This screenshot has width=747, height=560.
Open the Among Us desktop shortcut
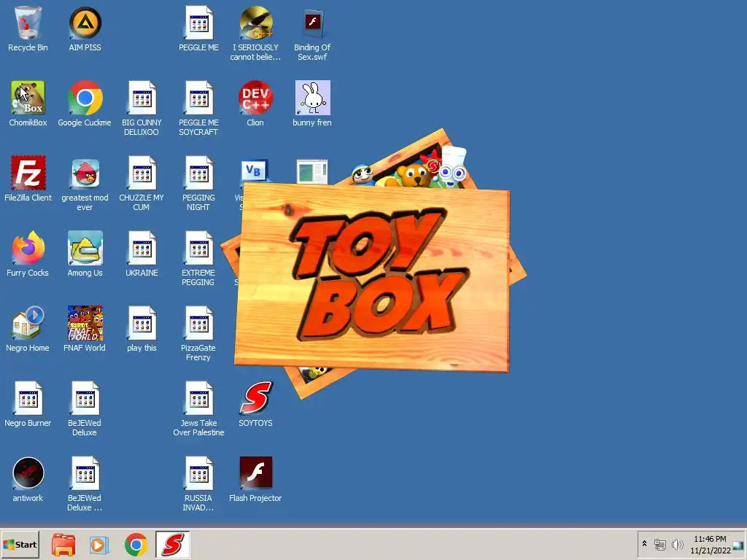85,248
